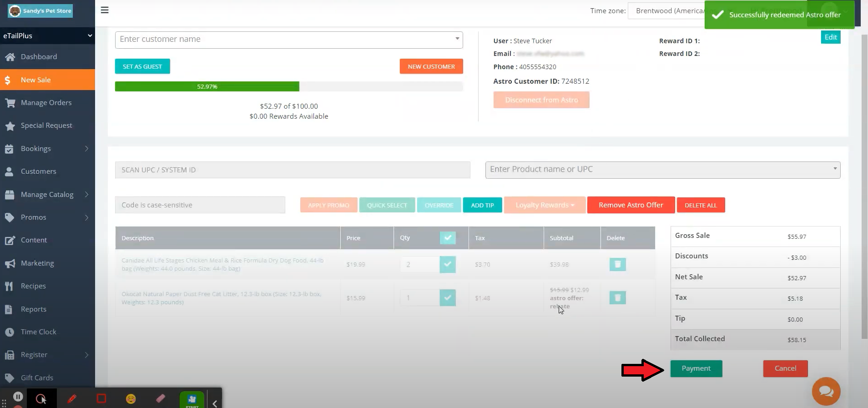Click the green Payment button
The image size is (868, 408).
tap(696, 368)
